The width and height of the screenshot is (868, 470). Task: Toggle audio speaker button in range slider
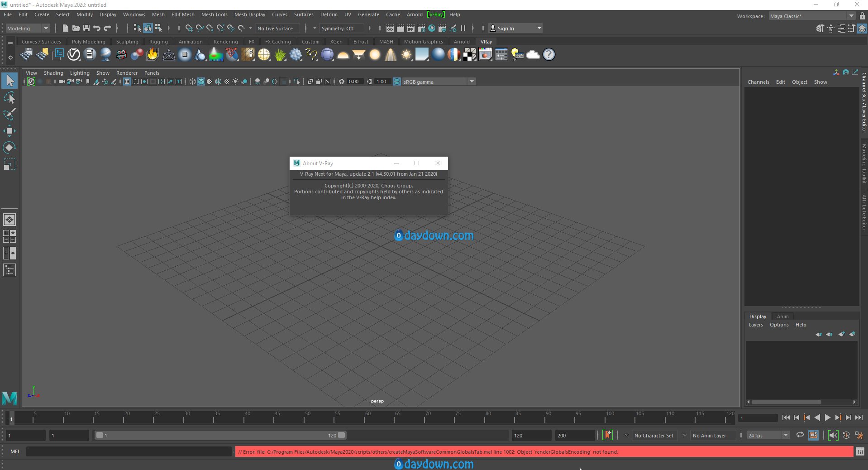(833, 435)
